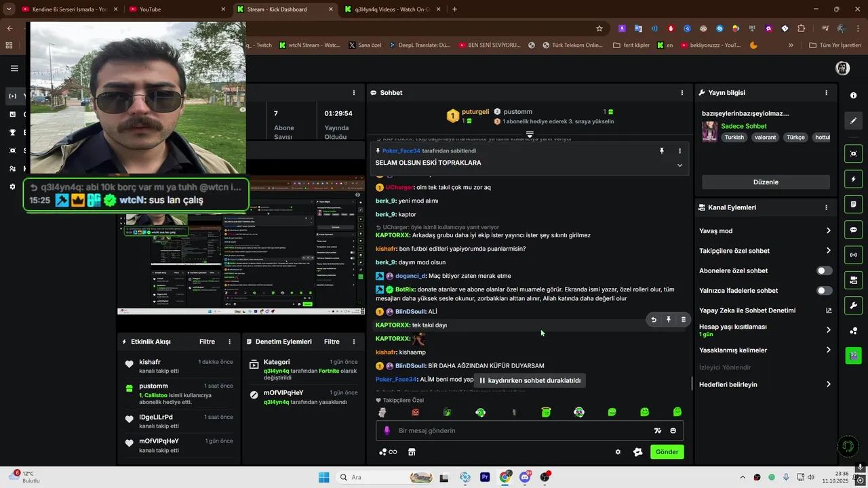Click the valorant stream tag
This screenshot has width=868, height=488.
point(766,137)
